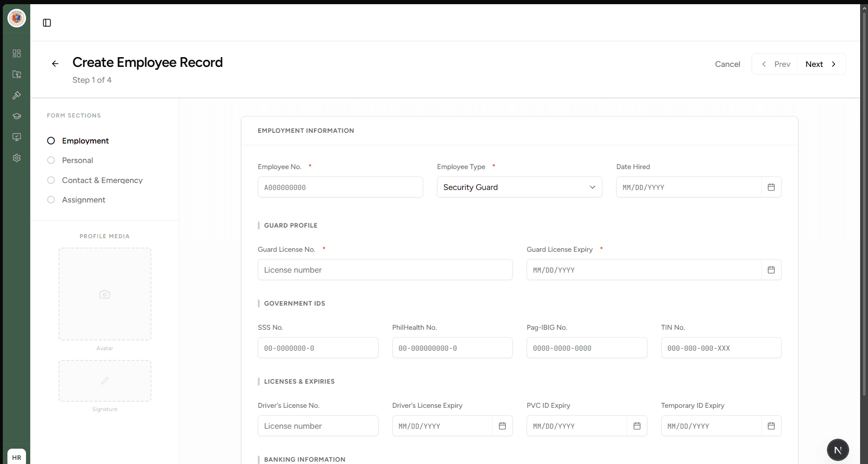This screenshot has height=464, width=868.
Task: Focus the Guard License No. field
Action: (385, 270)
